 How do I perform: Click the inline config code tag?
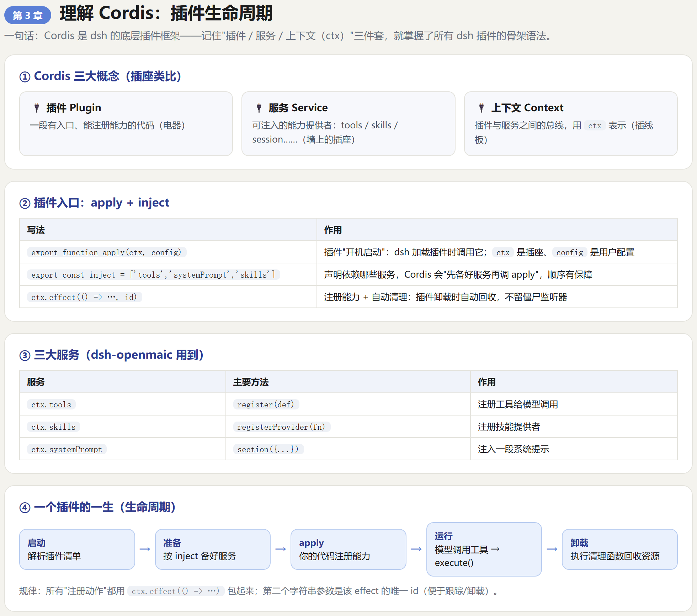(569, 253)
